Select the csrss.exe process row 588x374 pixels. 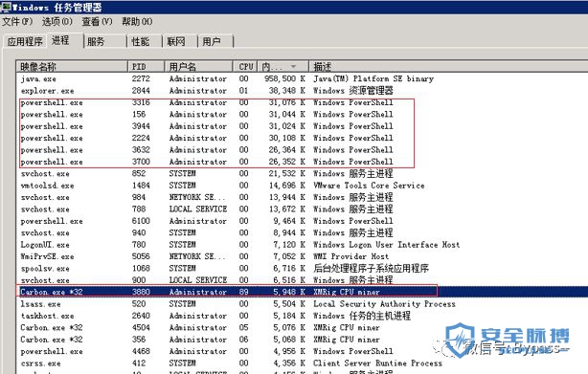coord(302,363)
